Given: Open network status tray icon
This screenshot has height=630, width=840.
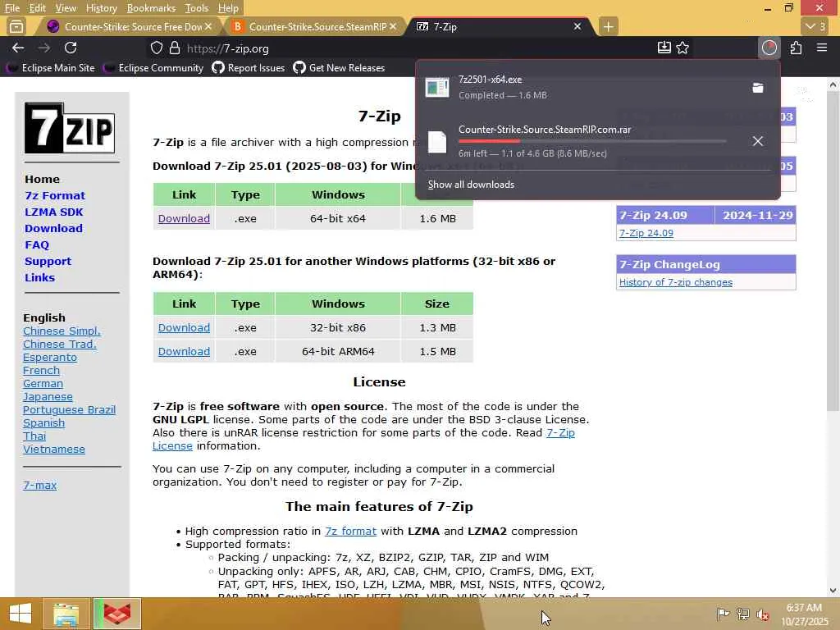Looking at the screenshot, I should (x=743, y=614).
